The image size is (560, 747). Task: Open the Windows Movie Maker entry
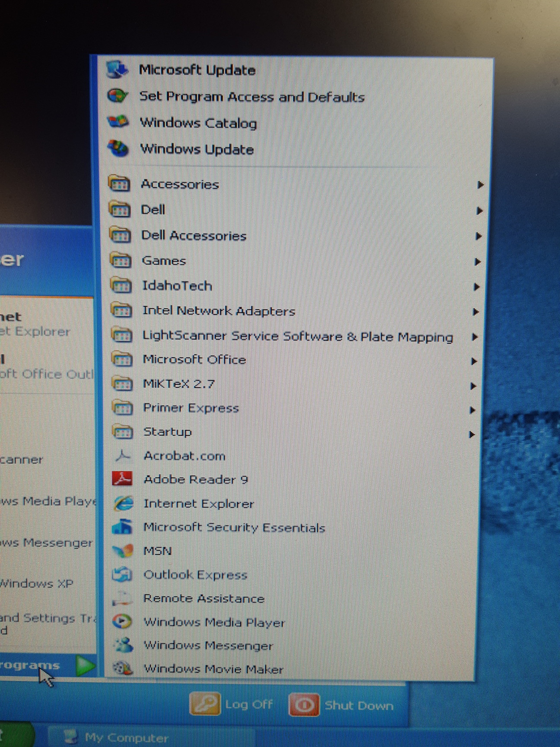[x=213, y=669]
